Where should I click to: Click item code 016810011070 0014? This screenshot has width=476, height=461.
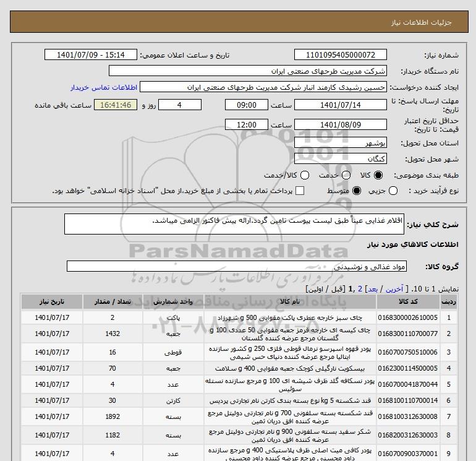pyautogui.click(x=408, y=400)
